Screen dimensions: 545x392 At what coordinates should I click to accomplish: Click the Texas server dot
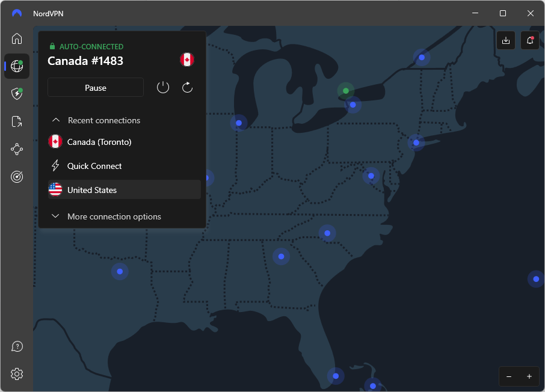click(120, 271)
